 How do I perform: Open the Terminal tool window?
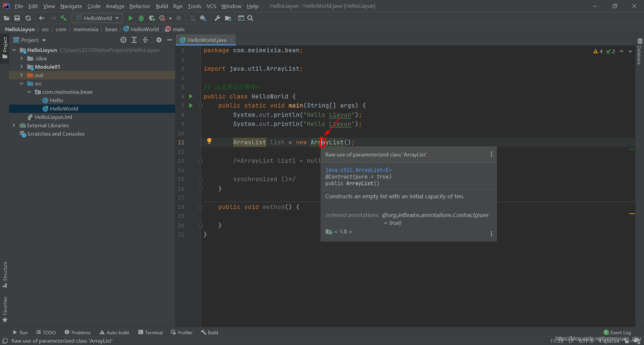(x=150, y=333)
